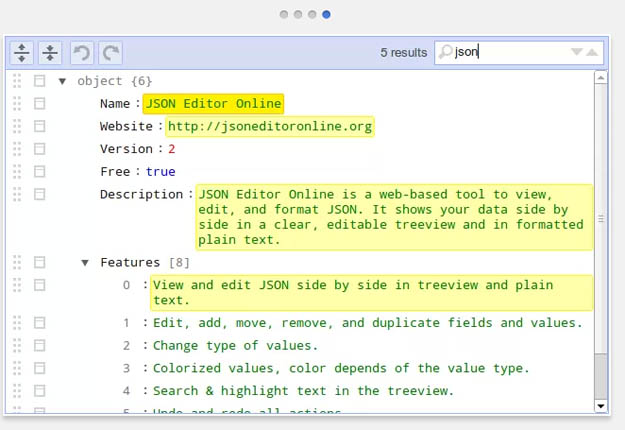Viewport: 625px width, 430px height.
Task: Open action menu for Features item 0
Action: point(39,285)
